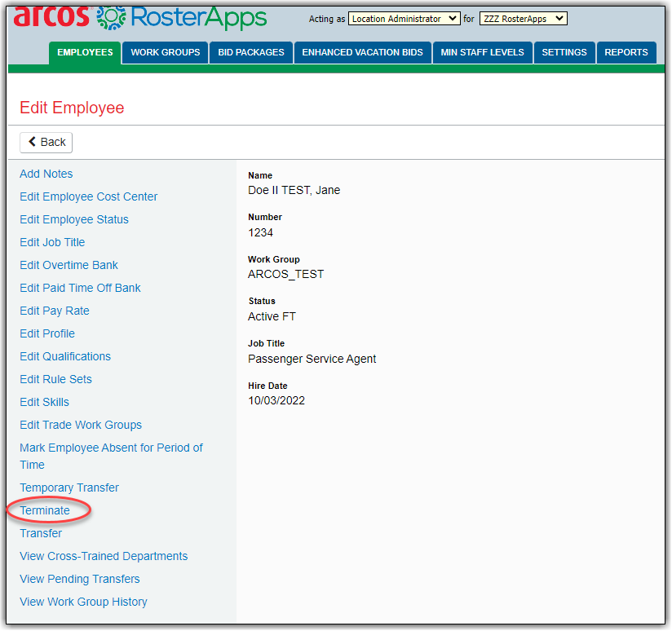Open the Reports tab
Image resolution: width=672 pixels, height=631 pixels.
(626, 52)
